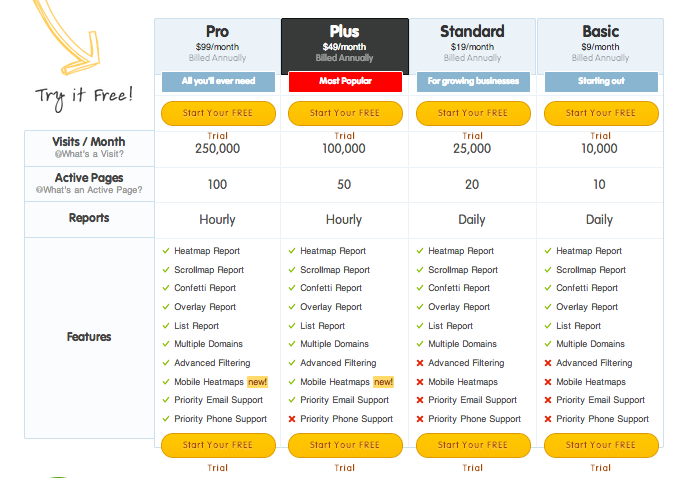Select the Basic plan header

[600, 46]
